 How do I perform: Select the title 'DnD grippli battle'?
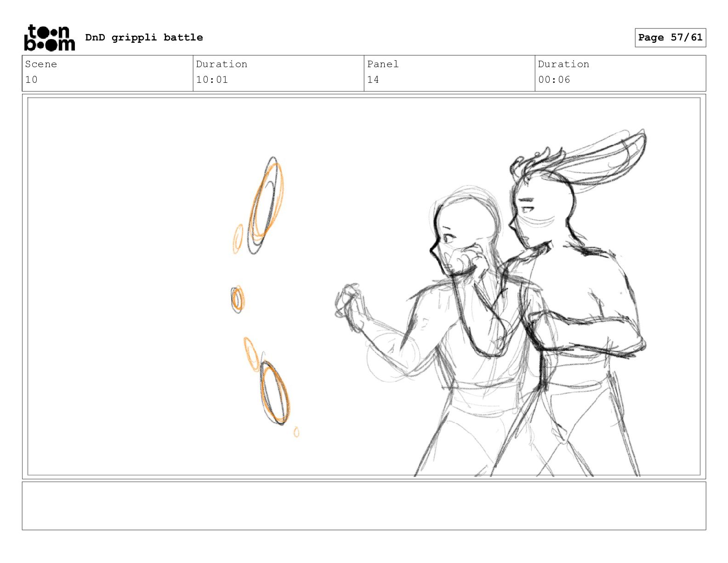pos(144,37)
